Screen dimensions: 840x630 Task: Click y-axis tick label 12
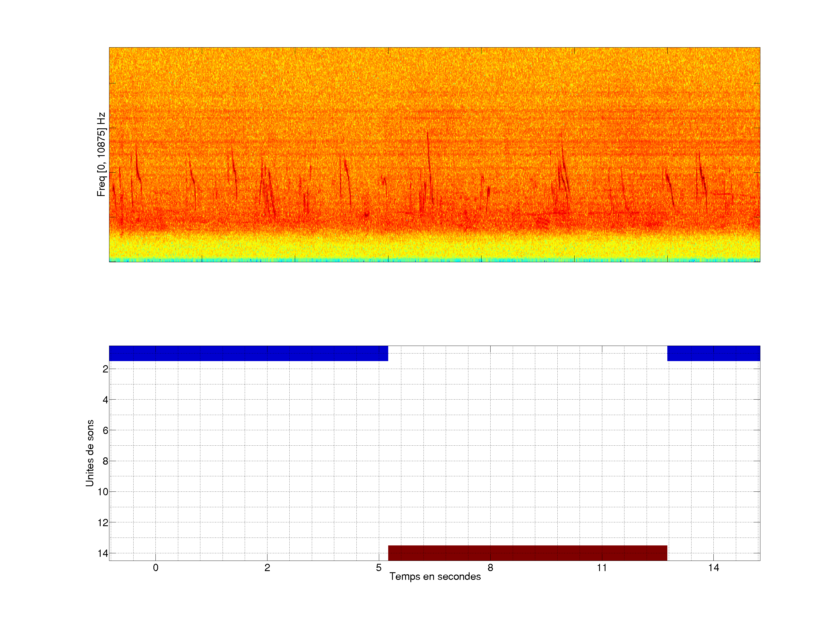[103, 523]
